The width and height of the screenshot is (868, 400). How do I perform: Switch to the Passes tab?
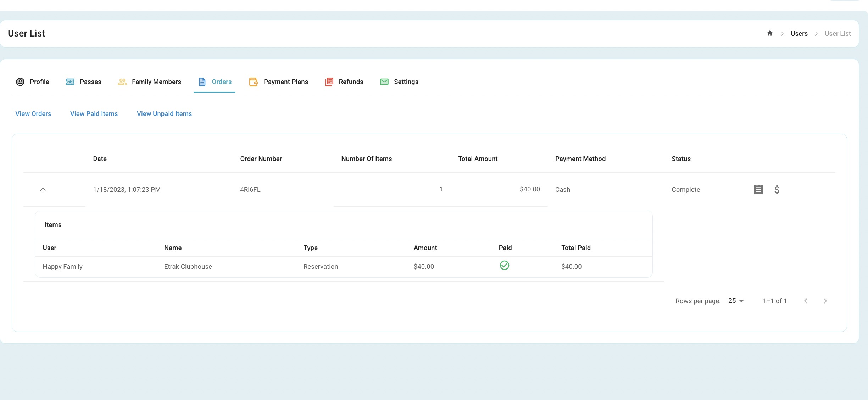[83, 82]
